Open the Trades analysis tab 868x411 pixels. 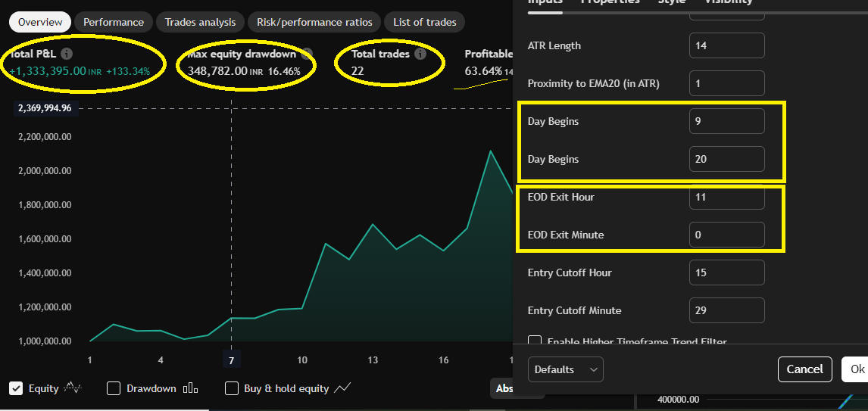201,22
